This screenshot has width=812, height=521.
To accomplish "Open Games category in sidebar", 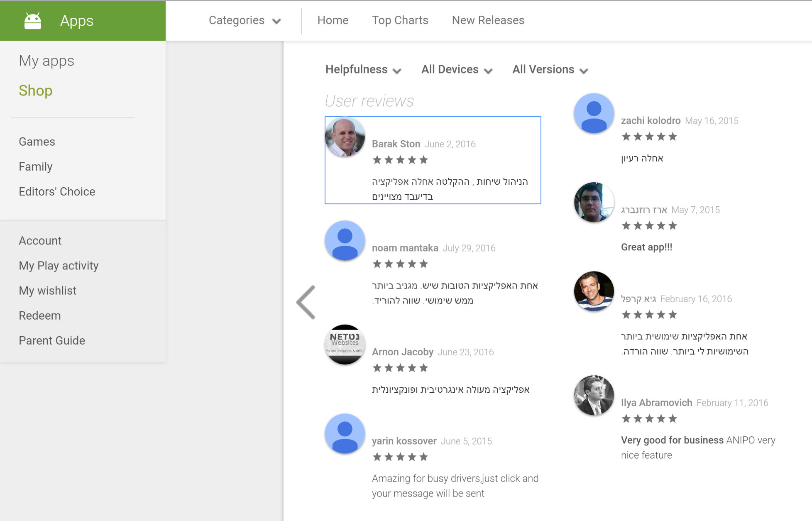I will 37,142.
